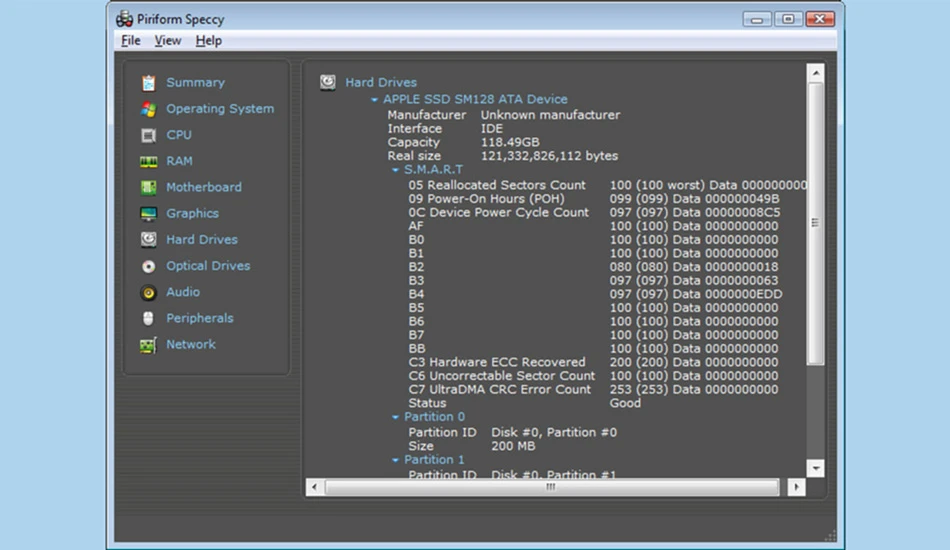Collapse the APPLE SSD SM128 ATA Device node
Viewport: 950px width, 550px height.
point(374,99)
